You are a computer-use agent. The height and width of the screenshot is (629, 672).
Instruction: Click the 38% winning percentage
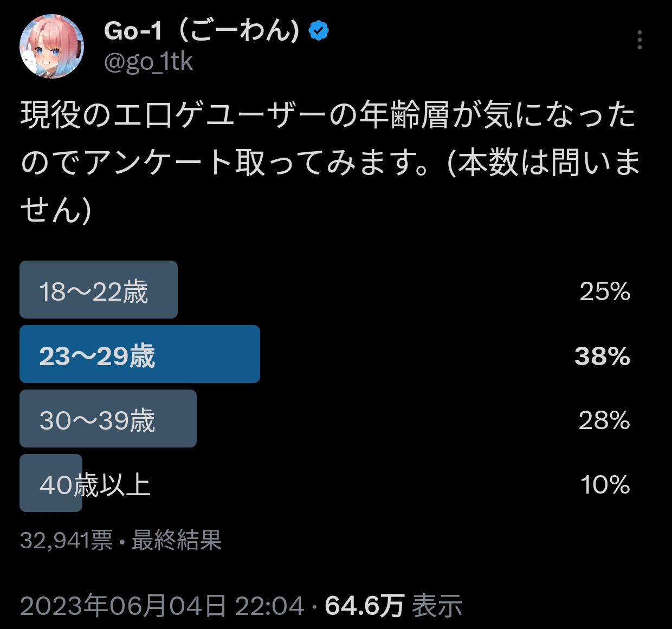tap(602, 356)
